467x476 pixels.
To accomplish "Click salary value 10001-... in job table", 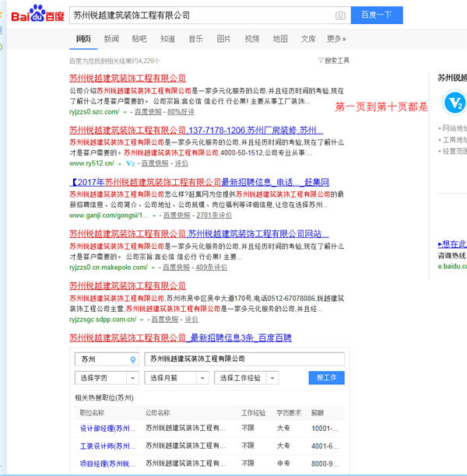I will point(325,429).
